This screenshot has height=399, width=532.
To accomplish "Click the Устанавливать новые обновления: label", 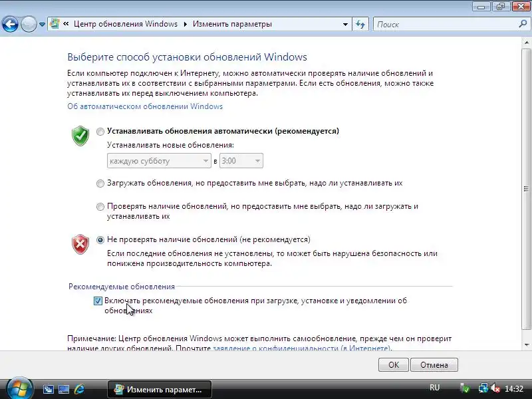I will tap(170, 145).
